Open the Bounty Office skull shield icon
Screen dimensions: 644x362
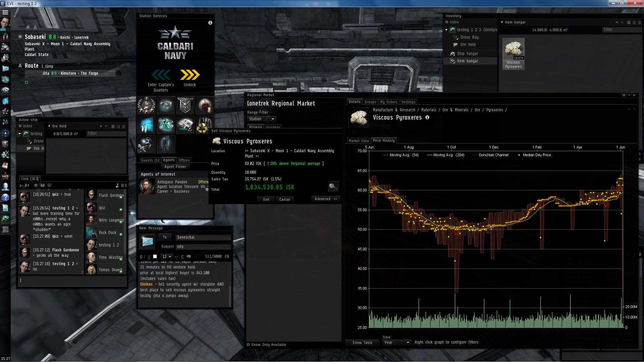[x=185, y=105]
